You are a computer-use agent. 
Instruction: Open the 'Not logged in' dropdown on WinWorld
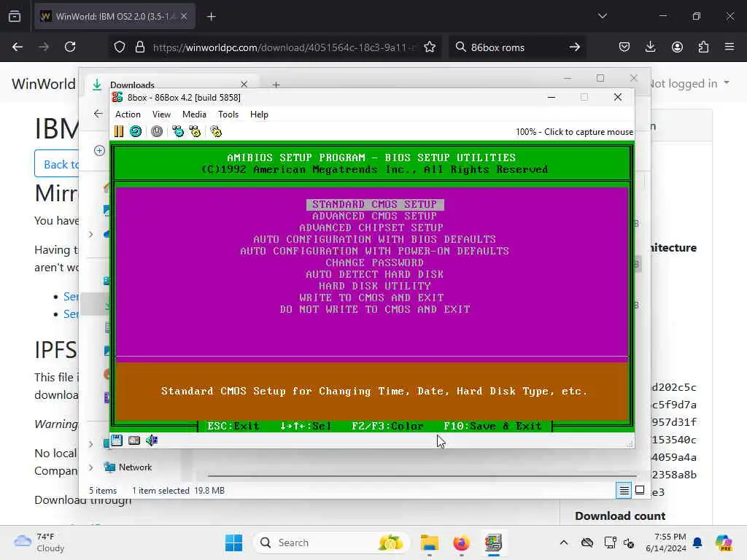click(x=689, y=84)
